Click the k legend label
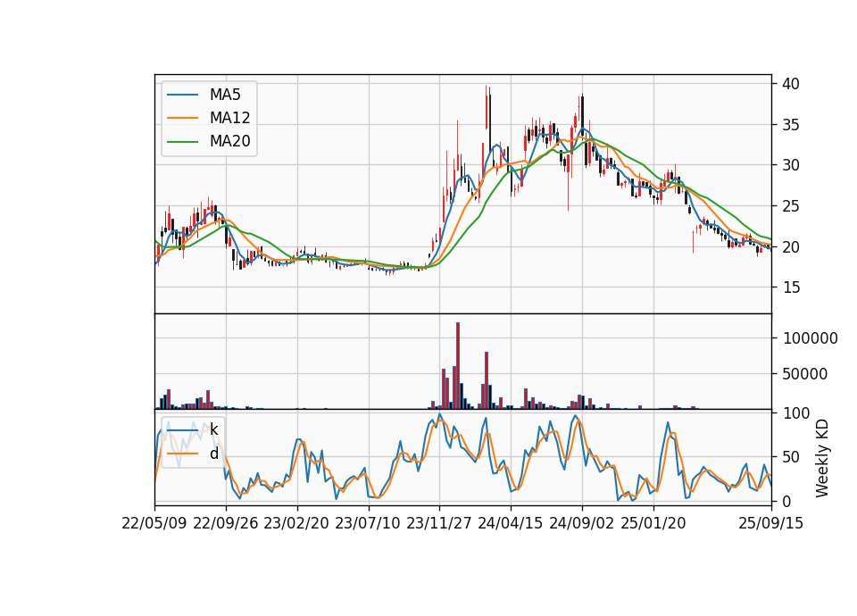The image size is (857, 616). [x=213, y=430]
